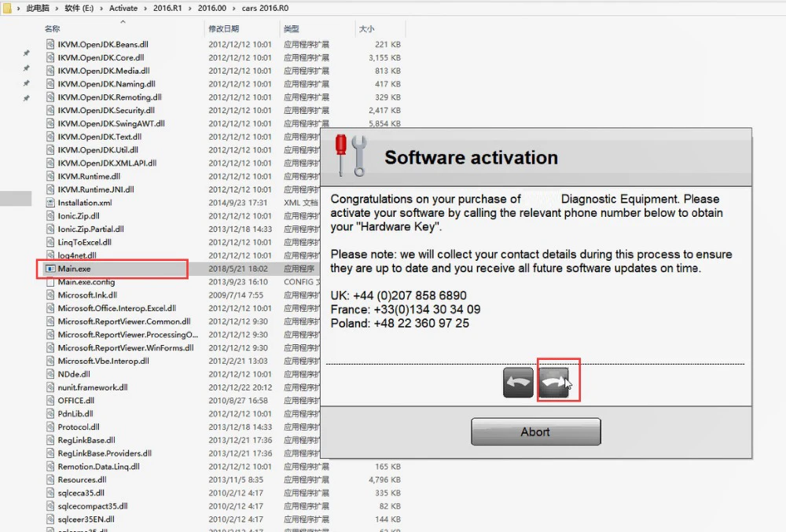Click the folder icon in address bar
Screen dimensions: 786x532
tap(6, 8)
